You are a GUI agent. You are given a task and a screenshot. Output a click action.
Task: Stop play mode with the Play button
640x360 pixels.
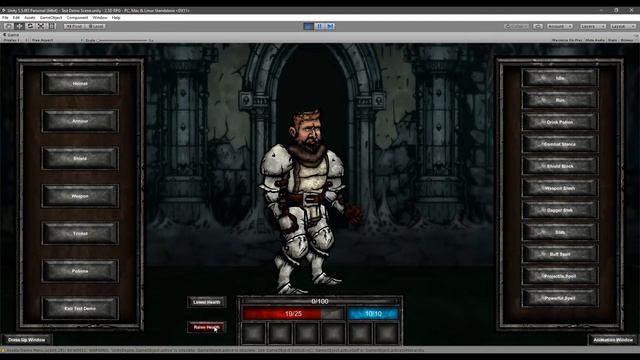pos(309,27)
